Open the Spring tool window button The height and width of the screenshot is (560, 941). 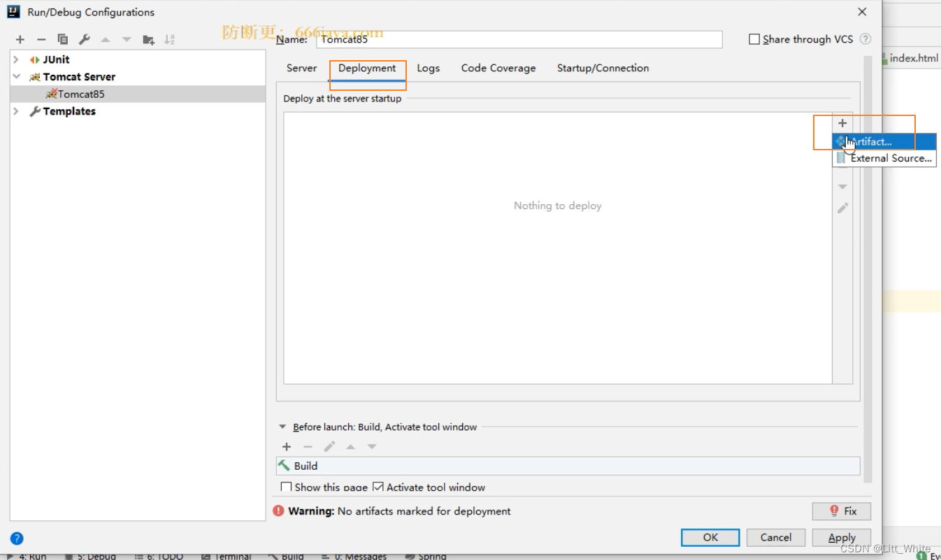tap(426, 556)
